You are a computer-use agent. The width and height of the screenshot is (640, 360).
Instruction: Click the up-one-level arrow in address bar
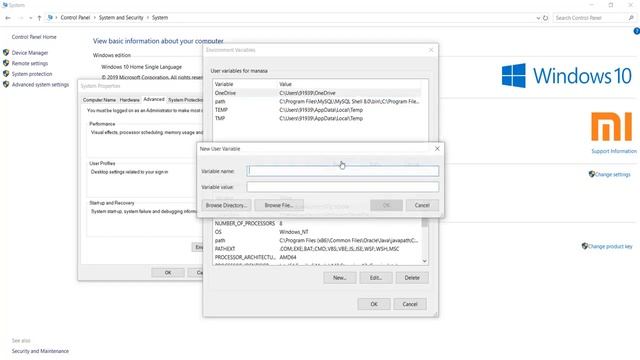point(39,18)
